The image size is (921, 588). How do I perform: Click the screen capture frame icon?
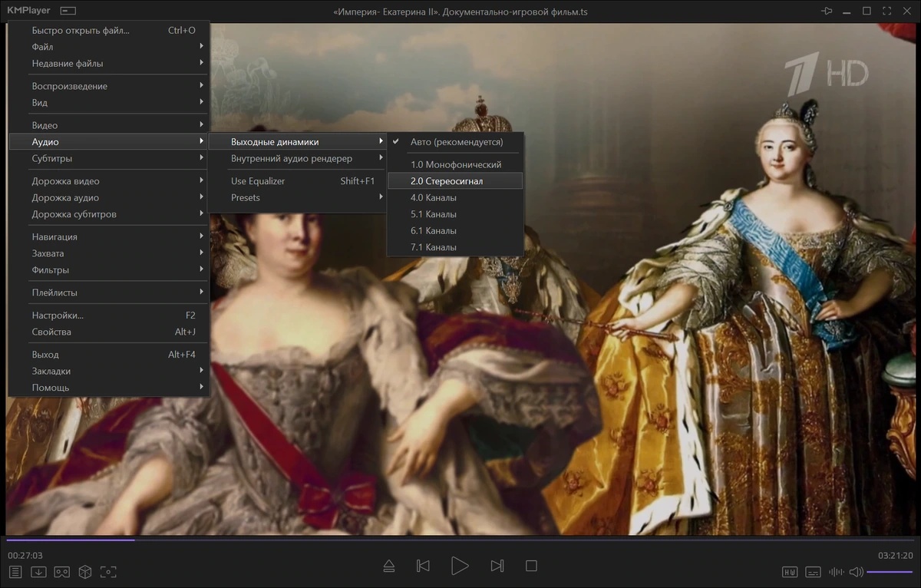pos(108,572)
